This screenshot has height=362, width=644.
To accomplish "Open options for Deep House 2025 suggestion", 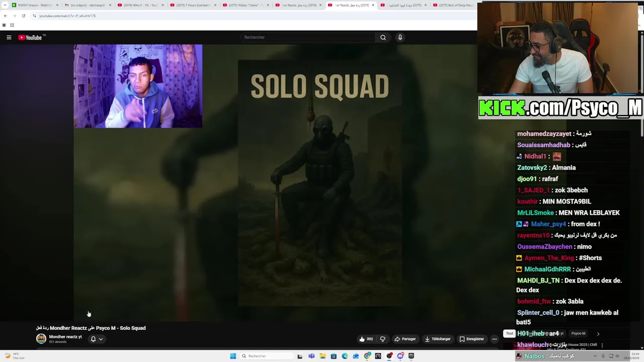I will (602, 345).
